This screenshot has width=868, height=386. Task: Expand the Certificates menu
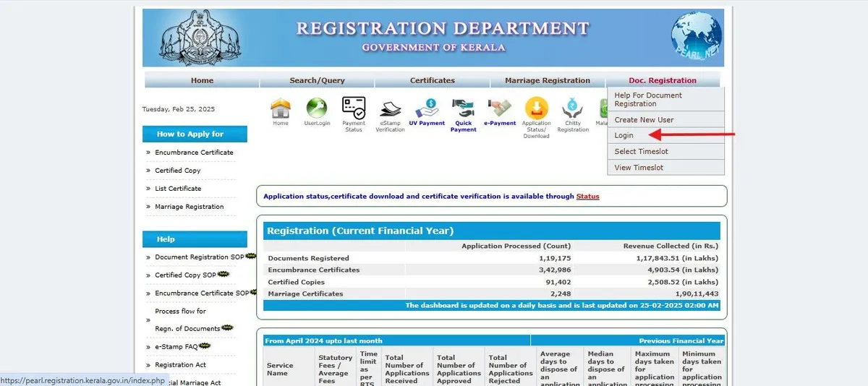432,80
